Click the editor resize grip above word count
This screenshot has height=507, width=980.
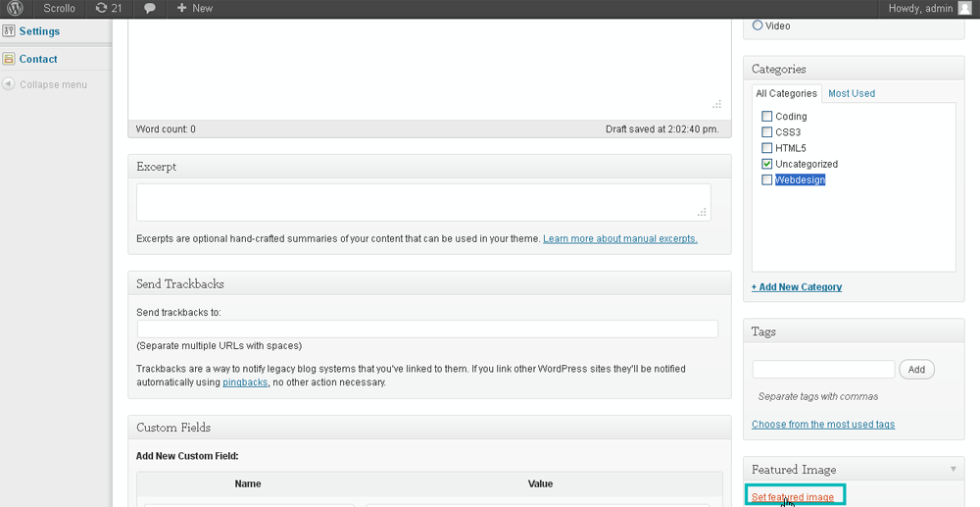[716, 104]
